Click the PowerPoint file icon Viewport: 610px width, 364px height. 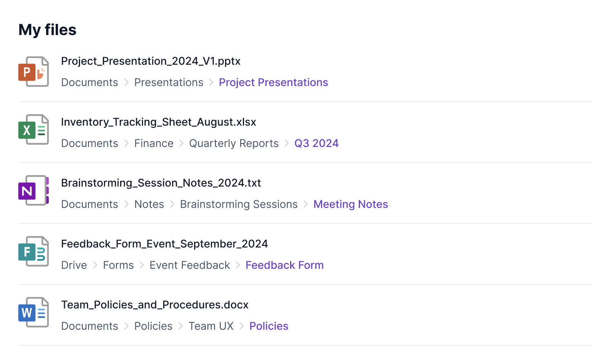click(34, 72)
